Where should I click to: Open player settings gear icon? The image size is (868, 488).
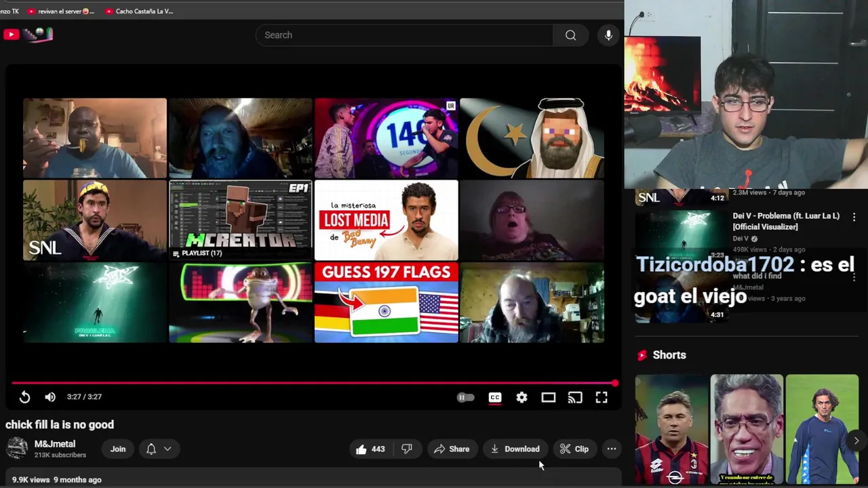click(521, 398)
